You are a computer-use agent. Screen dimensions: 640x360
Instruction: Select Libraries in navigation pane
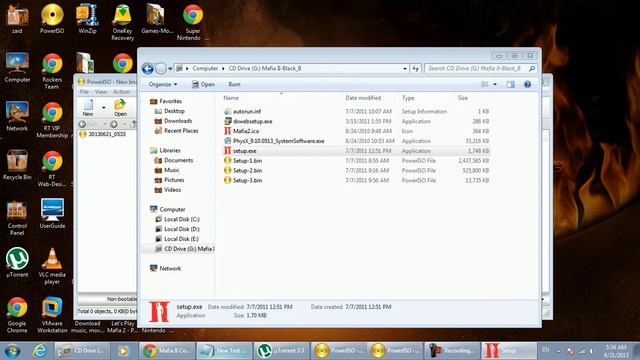170,150
